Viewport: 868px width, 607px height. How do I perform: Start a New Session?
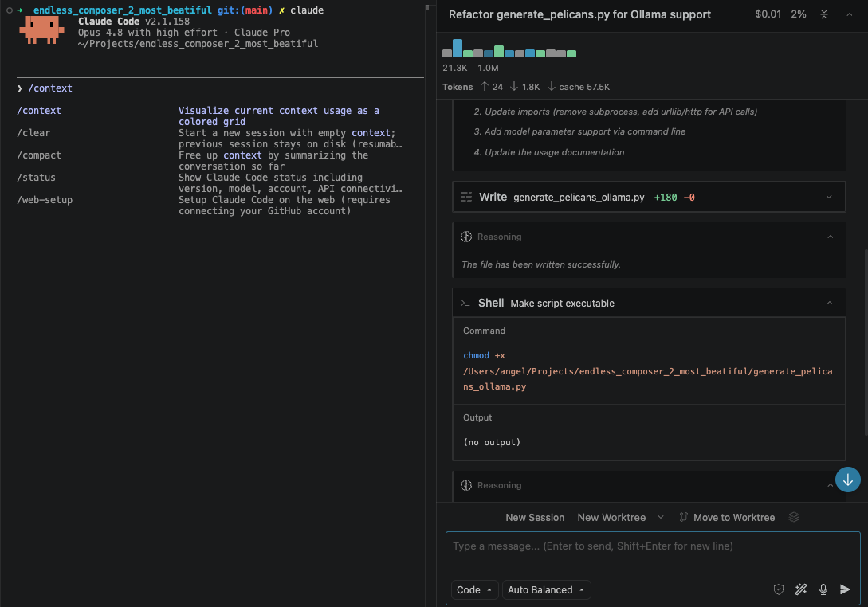[x=535, y=517]
